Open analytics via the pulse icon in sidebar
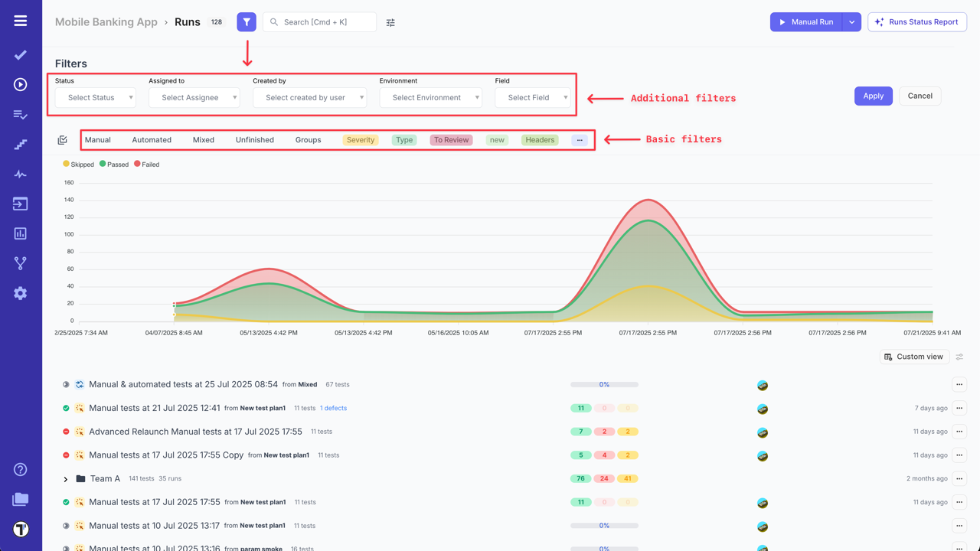 pos(20,174)
